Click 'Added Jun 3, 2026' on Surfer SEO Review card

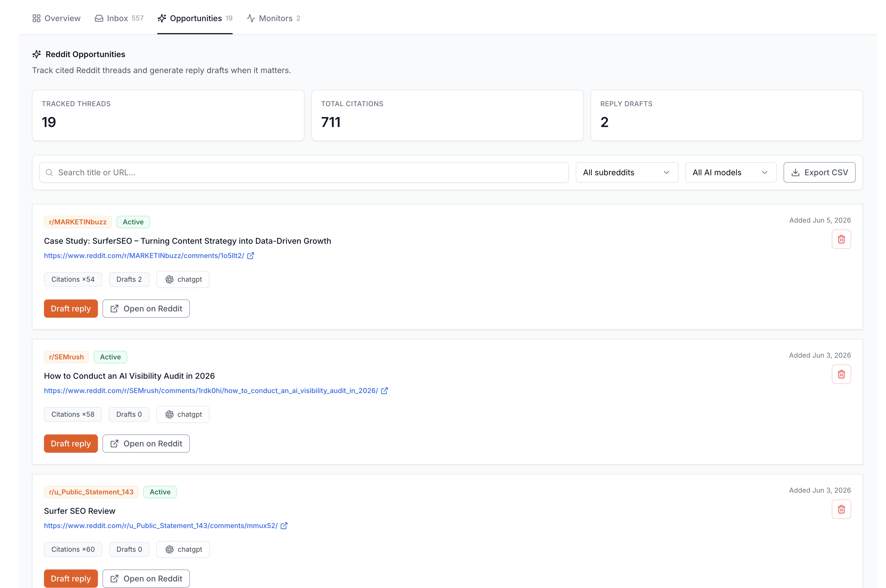(x=819, y=490)
